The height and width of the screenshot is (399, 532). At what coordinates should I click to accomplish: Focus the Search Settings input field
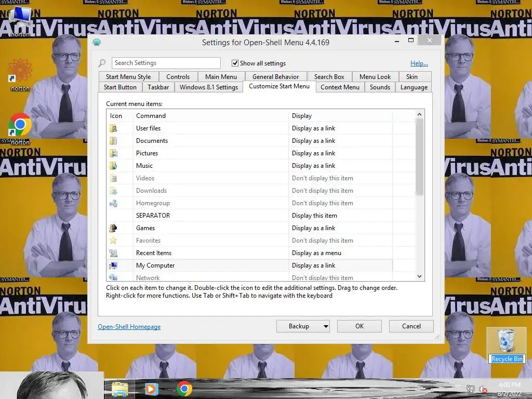pos(166,63)
